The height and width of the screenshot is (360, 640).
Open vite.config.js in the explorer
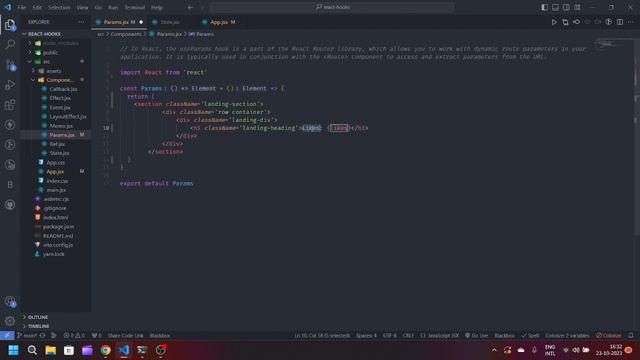[58, 245]
